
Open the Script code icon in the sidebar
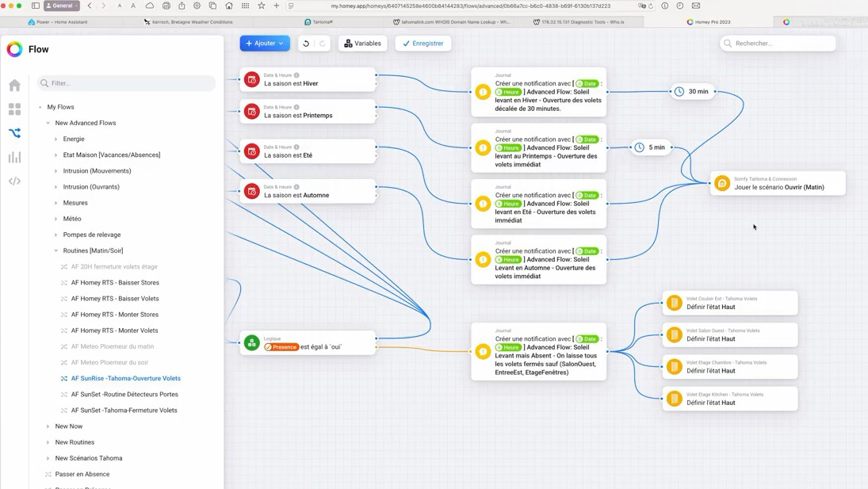[x=14, y=181]
